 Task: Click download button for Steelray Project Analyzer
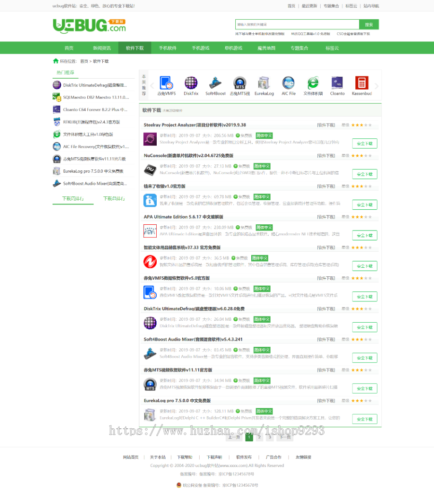click(x=365, y=143)
